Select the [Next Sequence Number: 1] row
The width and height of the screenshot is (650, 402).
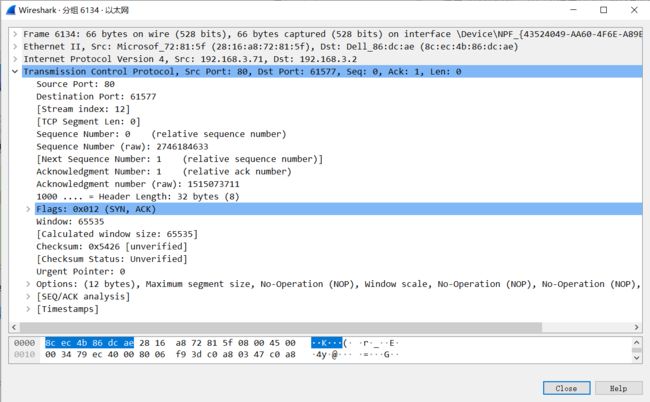(x=179, y=159)
